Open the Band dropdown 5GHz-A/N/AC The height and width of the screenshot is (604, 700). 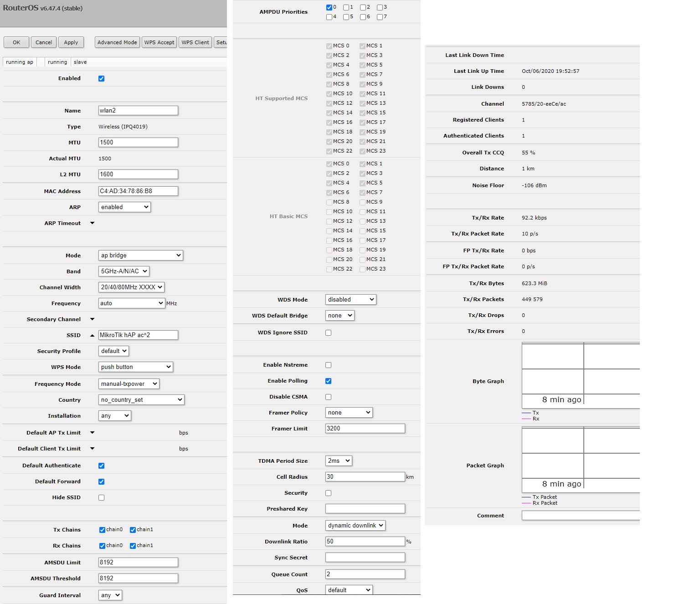pos(124,271)
